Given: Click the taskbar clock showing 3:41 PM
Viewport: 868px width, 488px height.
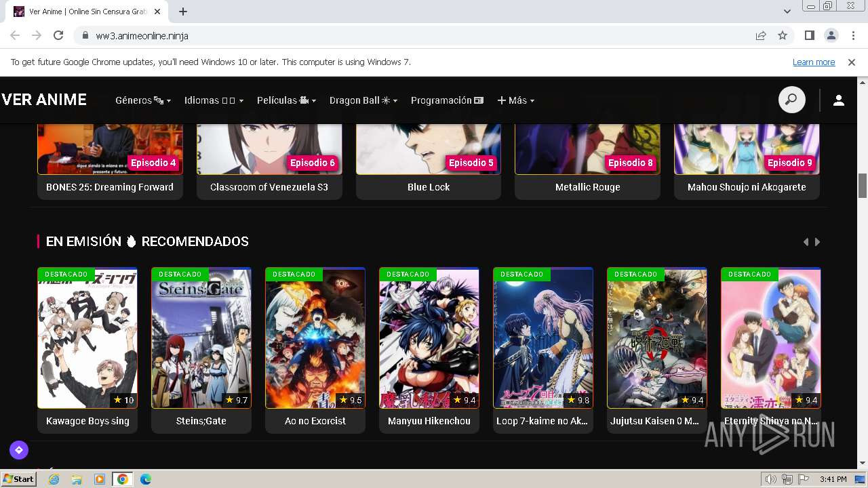Looking at the screenshot, I should point(833,479).
